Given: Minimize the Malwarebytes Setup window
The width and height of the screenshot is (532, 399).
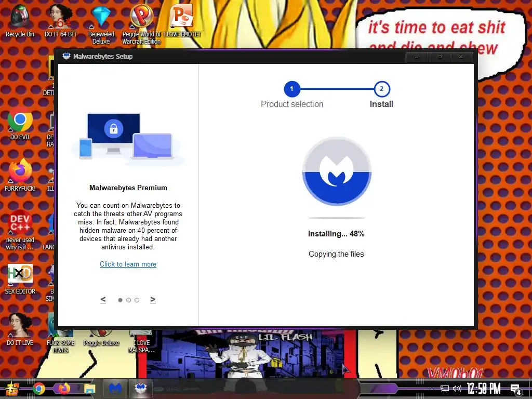Looking at the screenshot, I should [417, 57].
